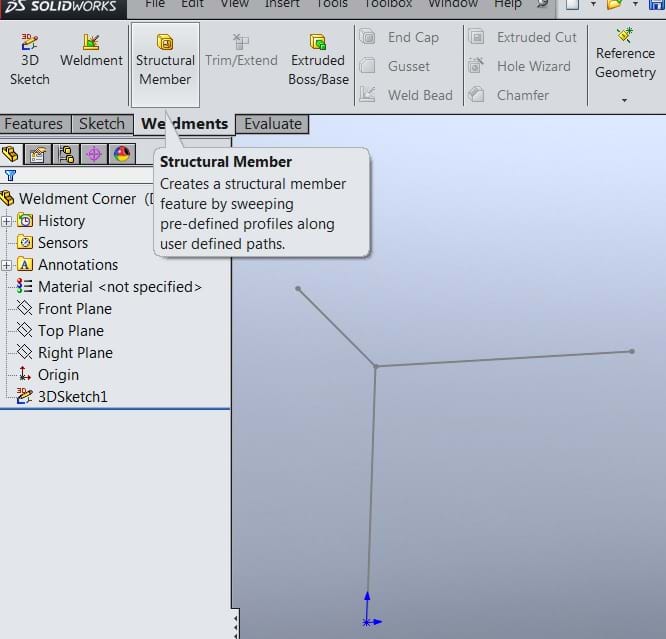
Task: Expand the Annotations folder
Action: click(7, 265)
